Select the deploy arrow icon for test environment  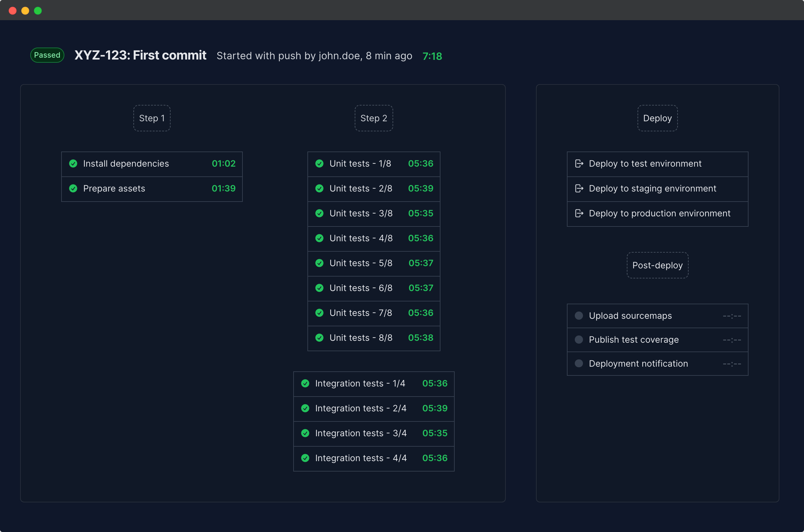pyautogui.click(x=579, y=163)
